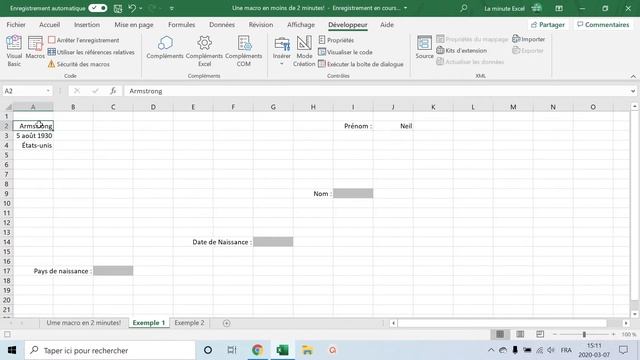Screen dimensions: 640x360
Task: Switch to the Insertion tab
Action: click(87, 24)
